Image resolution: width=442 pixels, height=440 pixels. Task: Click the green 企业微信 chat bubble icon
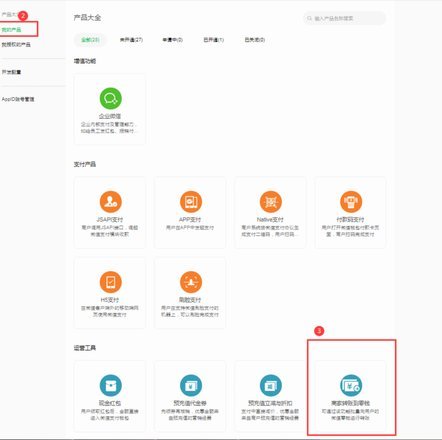[111, 98]
